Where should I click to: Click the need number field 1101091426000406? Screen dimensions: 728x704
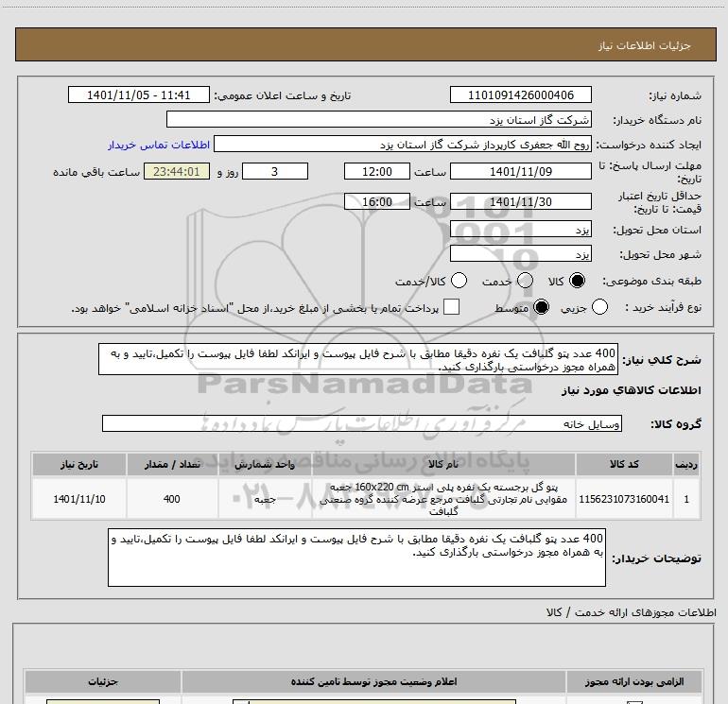[520, 94]
